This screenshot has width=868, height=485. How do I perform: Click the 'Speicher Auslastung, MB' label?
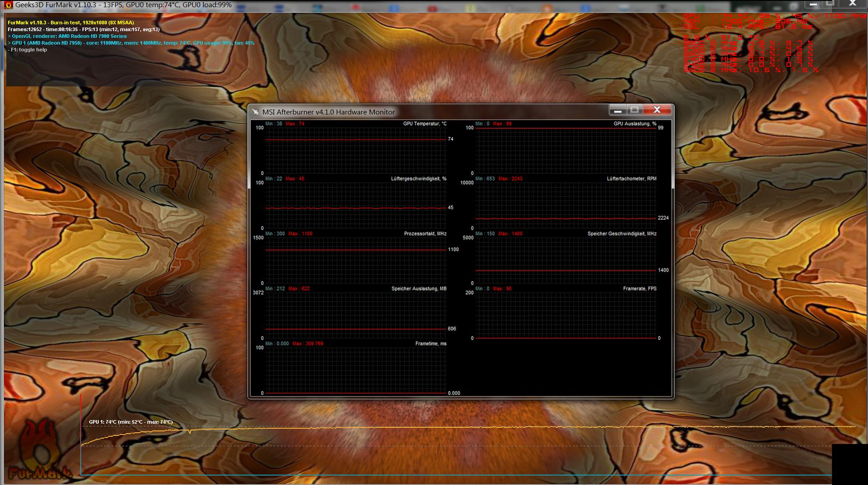coord(419,289)
